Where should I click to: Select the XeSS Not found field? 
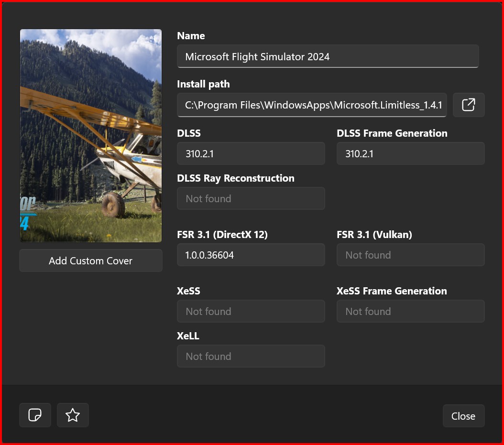coord(251,311)
